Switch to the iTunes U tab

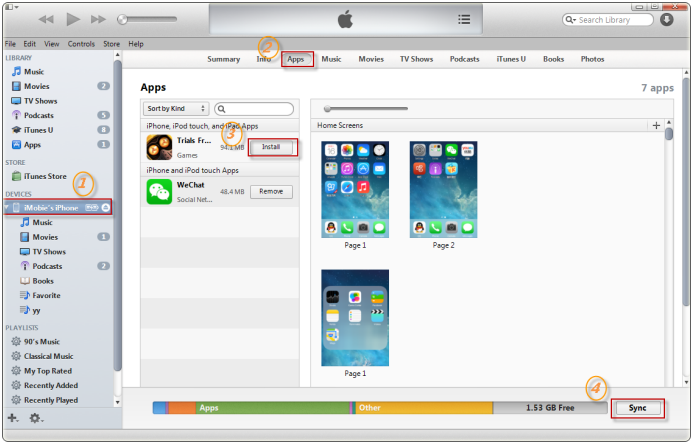pos(511,59)
